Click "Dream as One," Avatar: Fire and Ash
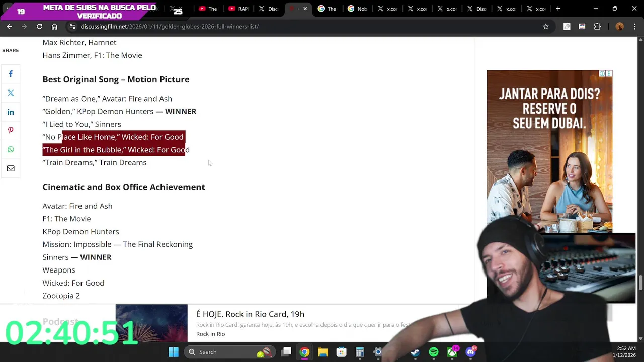The height and width of the screenshot is (362, 644). 107,99
